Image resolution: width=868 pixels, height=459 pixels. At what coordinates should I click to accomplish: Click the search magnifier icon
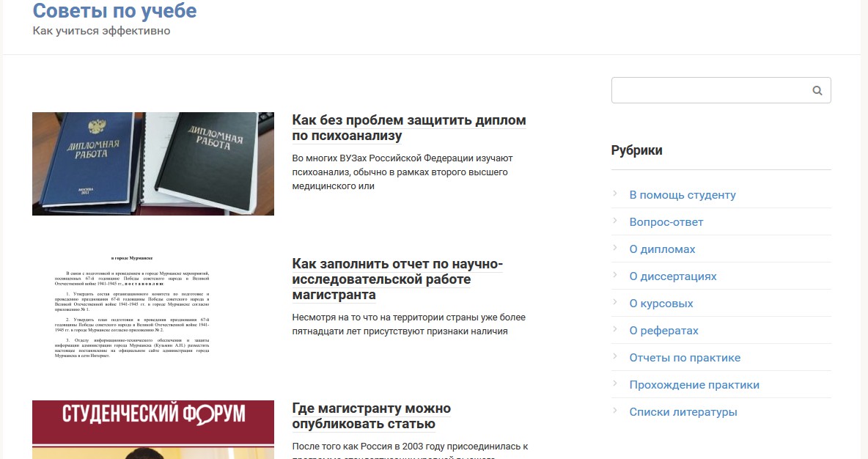tap(817, 91)
